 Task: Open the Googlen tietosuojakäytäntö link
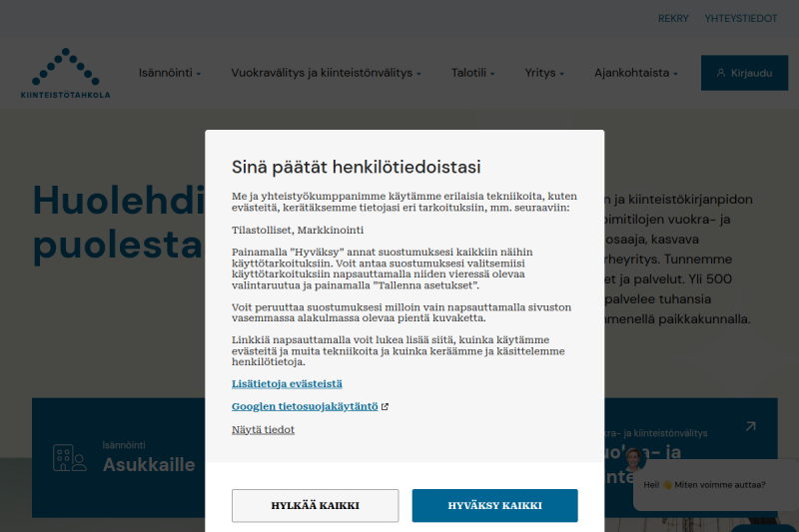click(305, 406)
